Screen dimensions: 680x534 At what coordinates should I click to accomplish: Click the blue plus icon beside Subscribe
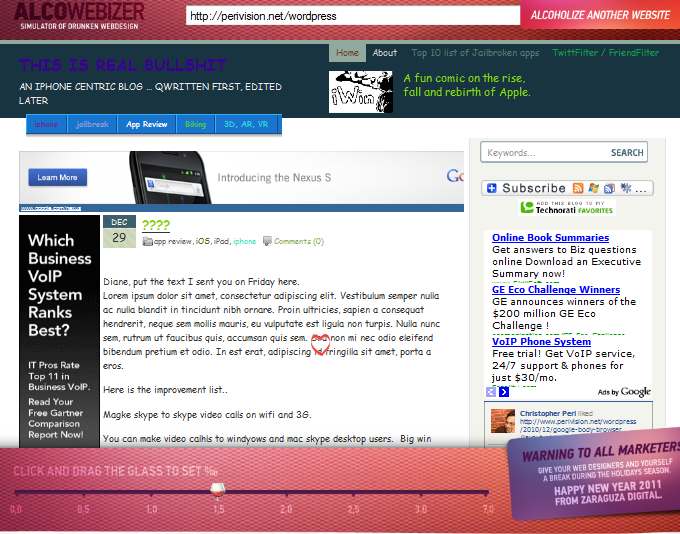click(x=491, y=188)
